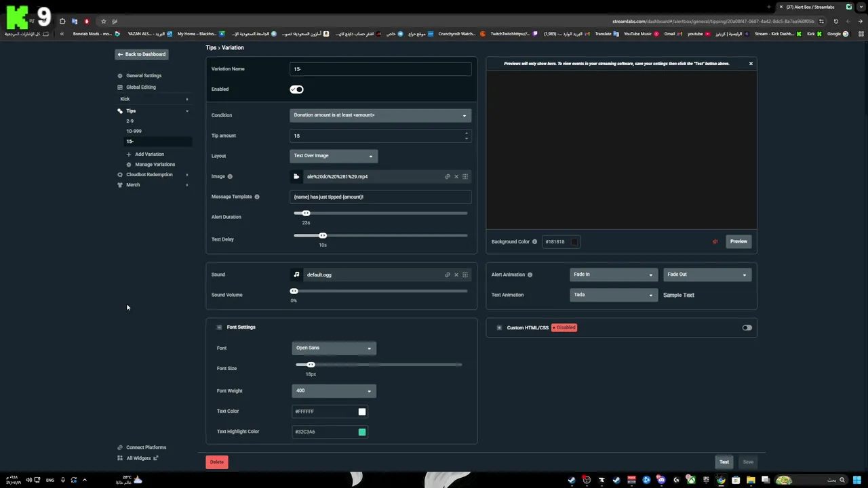
Task: Click the Back to Dashboard button
Action: tap(141, 54)
